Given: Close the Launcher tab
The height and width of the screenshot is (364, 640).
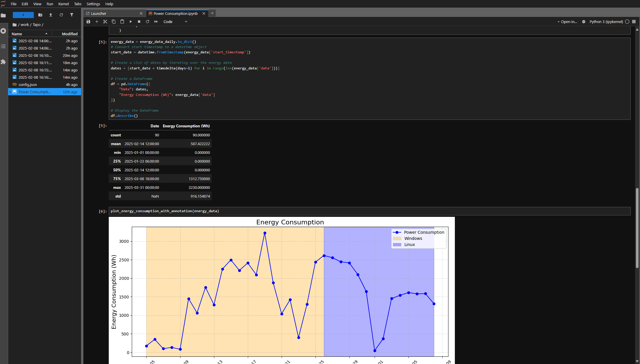Looking at the screenshot, I should pyautogui.click(x=141, y=13).
